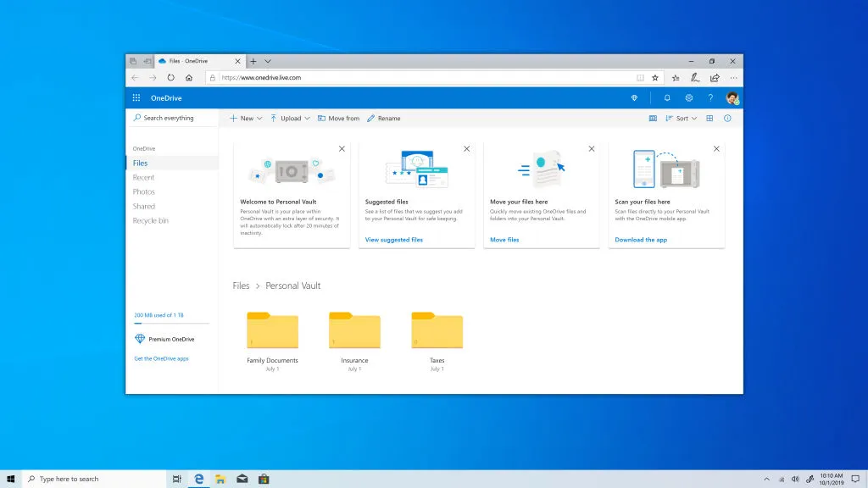The image size is (868, 488).
Task: Expand the Upload dropdown menu
Action: (x=290, y=119)
